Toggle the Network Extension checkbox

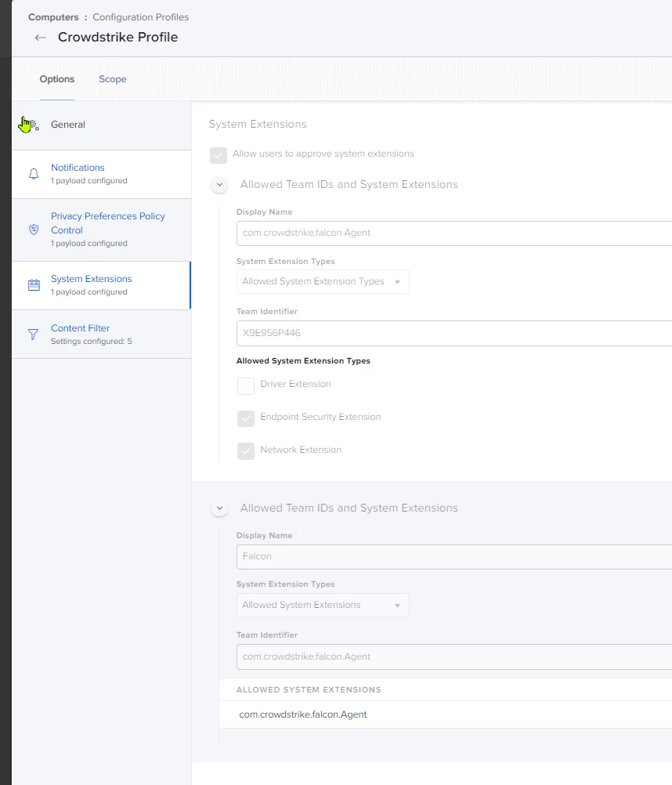coord(246,451)
